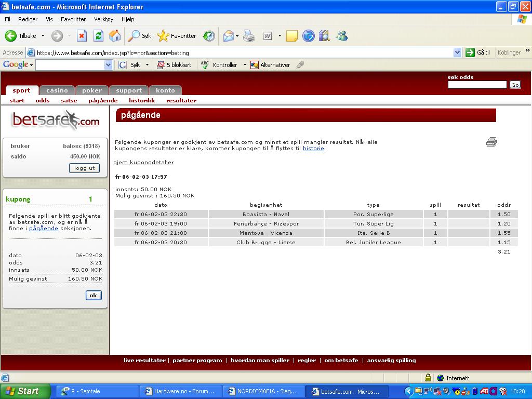This screenshot has height=399, width=532.
Task: Click Gå til green arrow button
Action: point(470,52)
